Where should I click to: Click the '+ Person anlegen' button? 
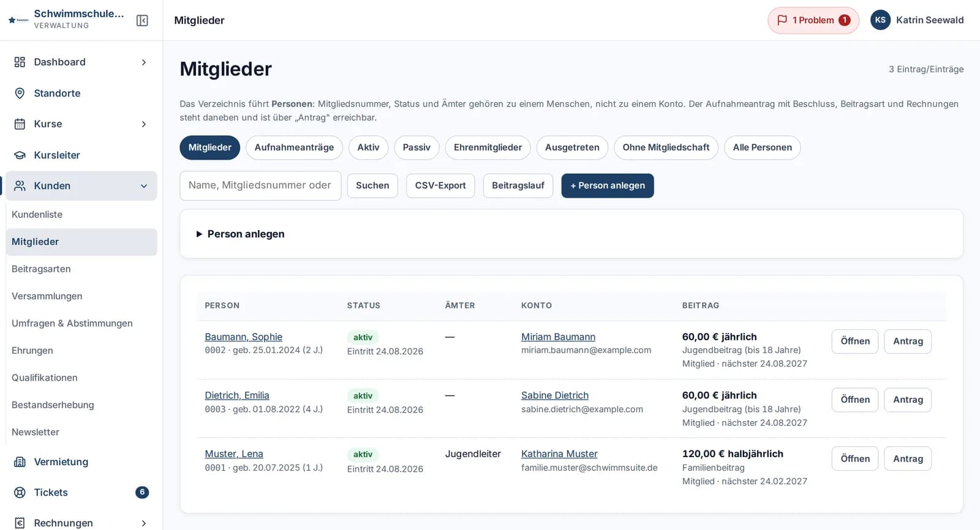608,186
